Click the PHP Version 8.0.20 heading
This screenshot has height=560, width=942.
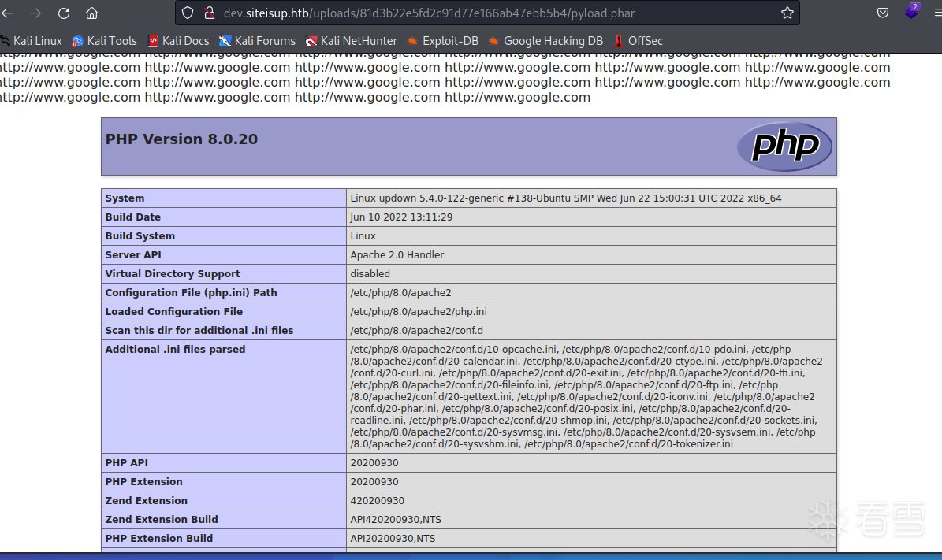(181, 139)
